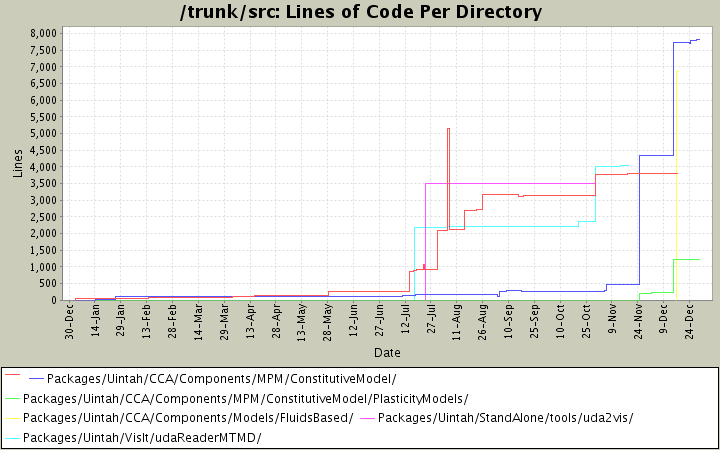
Task: Click the "2,000" y-axis tick label
Action: pyautogui.click(x=45, y=233)
